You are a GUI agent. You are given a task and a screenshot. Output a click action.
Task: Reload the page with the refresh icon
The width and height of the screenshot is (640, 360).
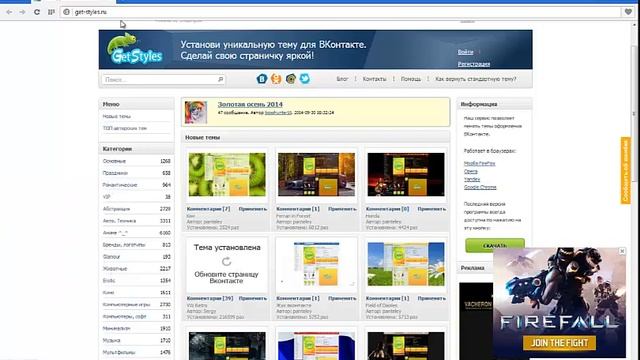coord(37,12)
